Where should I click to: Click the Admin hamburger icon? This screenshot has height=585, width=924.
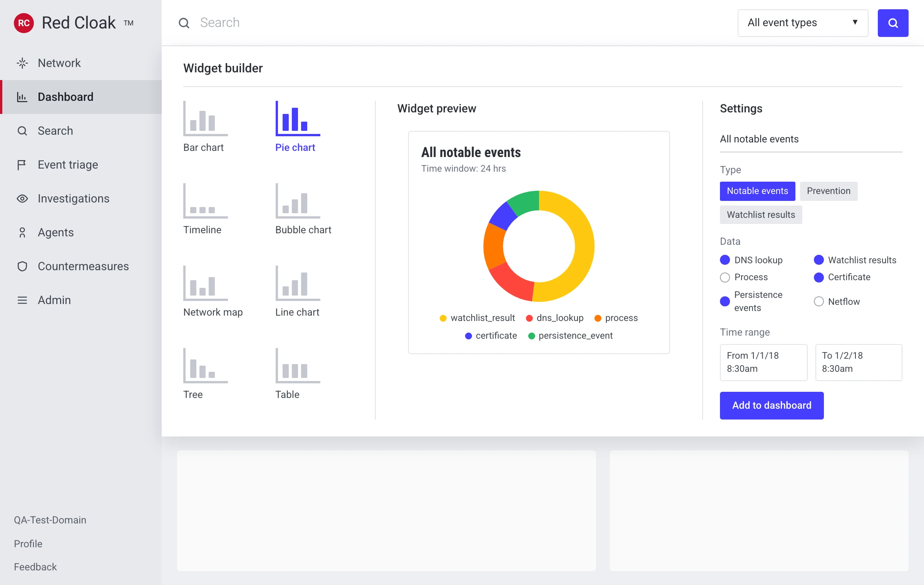22,300
